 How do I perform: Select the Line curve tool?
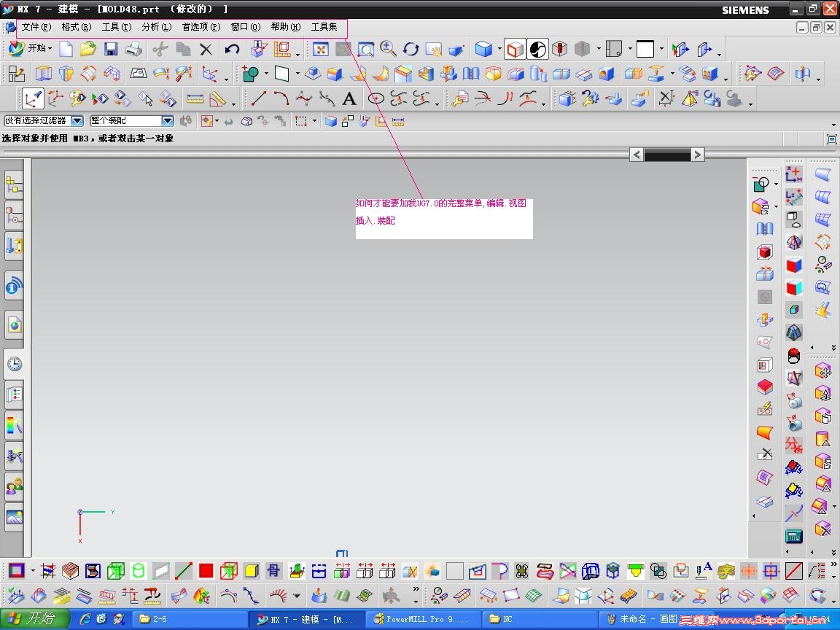(259, 98)
